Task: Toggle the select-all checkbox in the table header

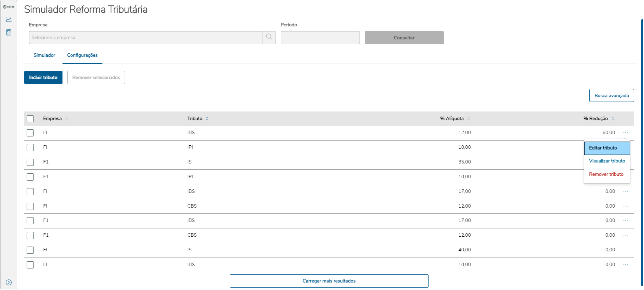Action: pos(30,119)
